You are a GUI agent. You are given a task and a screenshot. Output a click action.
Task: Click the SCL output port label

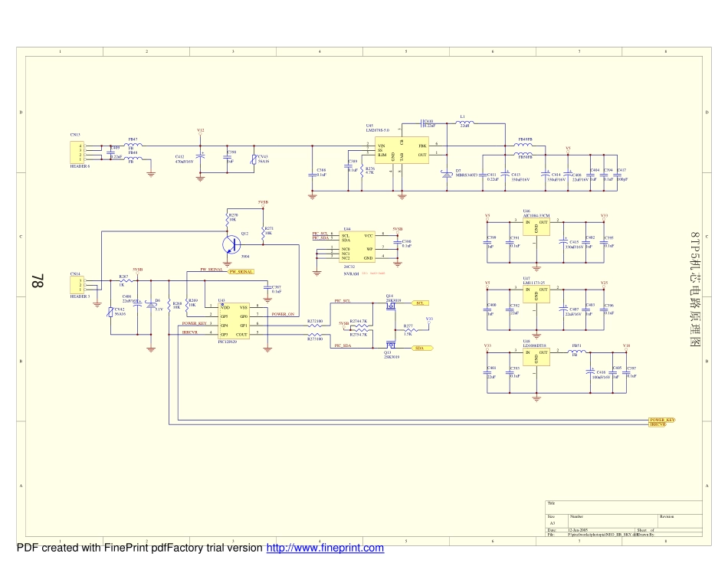[x=420, y=303]
